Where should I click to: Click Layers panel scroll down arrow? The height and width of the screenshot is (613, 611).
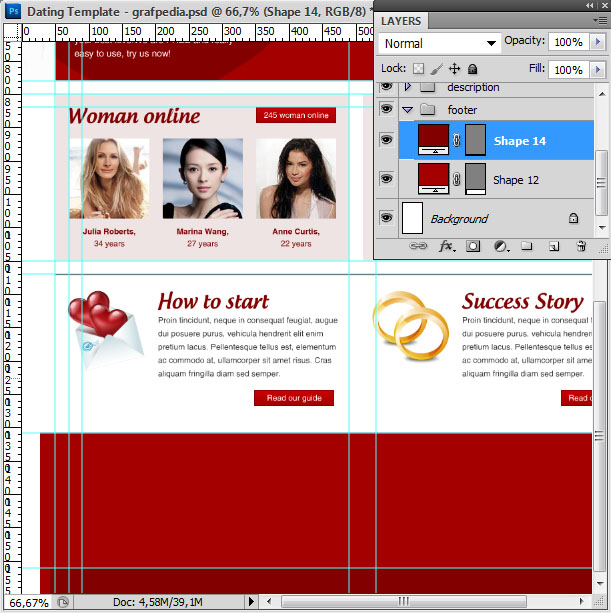point(602,228)
